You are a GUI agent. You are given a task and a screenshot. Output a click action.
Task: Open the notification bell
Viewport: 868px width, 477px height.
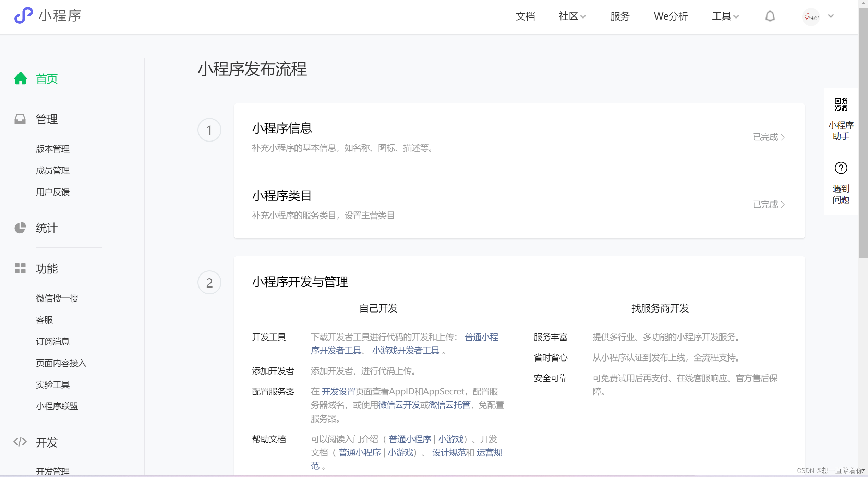tap(770, 16)
